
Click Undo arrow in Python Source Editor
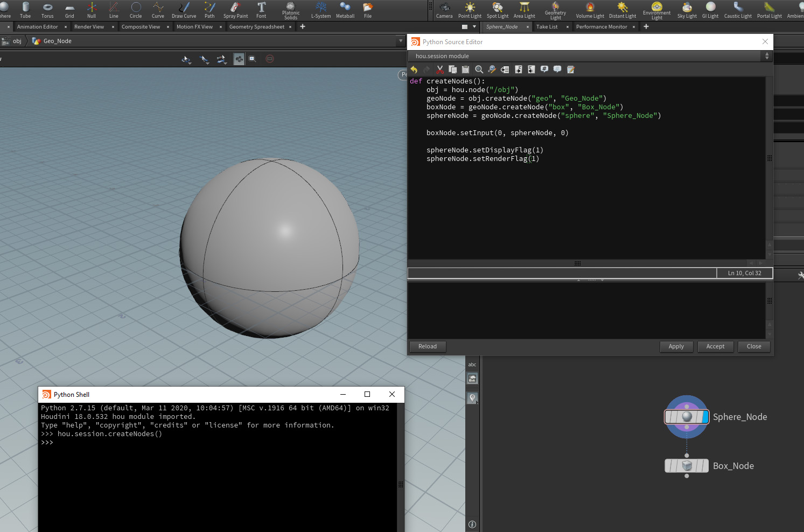[x=414, y=69]
